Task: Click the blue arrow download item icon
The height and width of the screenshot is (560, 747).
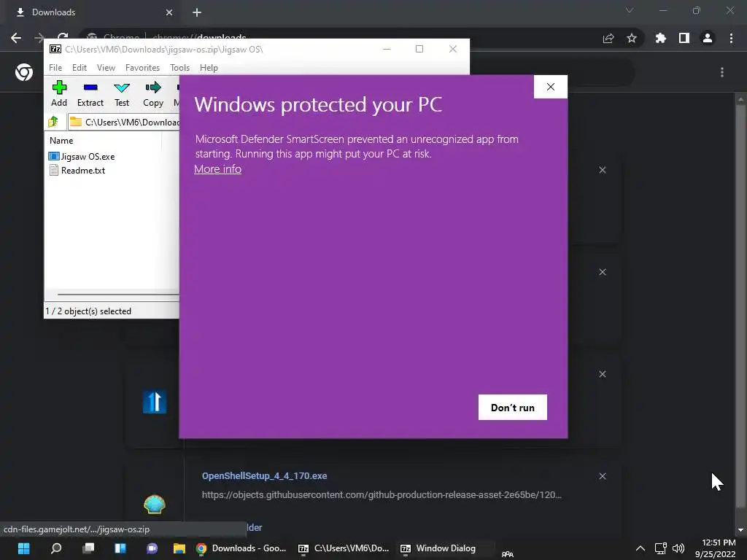Action: pyautogui.click(x=155, y=402)
